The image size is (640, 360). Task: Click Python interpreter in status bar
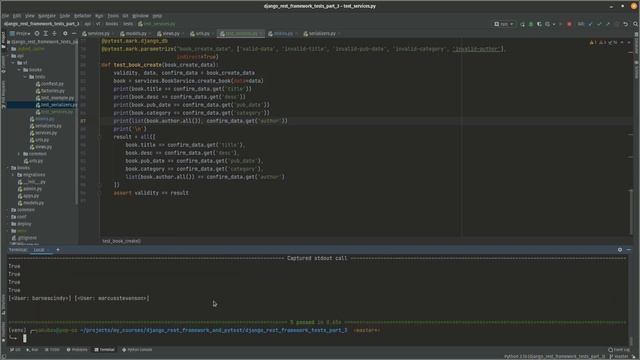tap(555, 356)
